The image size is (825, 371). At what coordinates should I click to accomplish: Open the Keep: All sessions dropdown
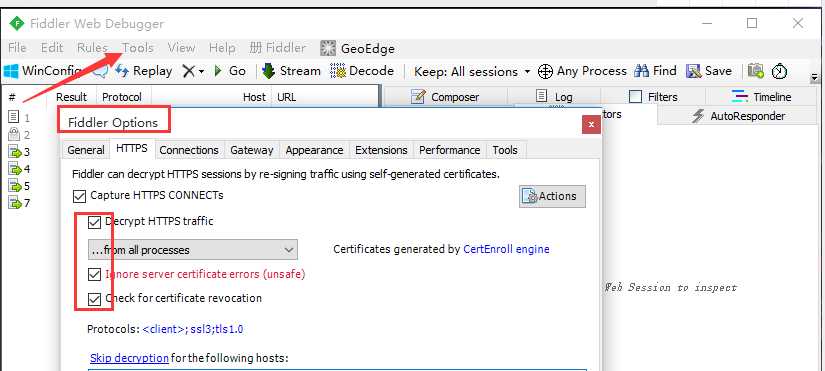[x=472, y=72]
